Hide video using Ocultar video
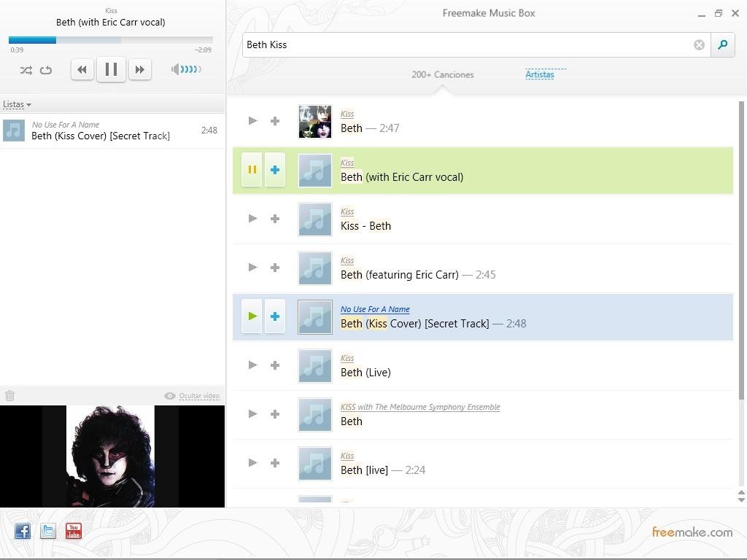 point(192,396)
